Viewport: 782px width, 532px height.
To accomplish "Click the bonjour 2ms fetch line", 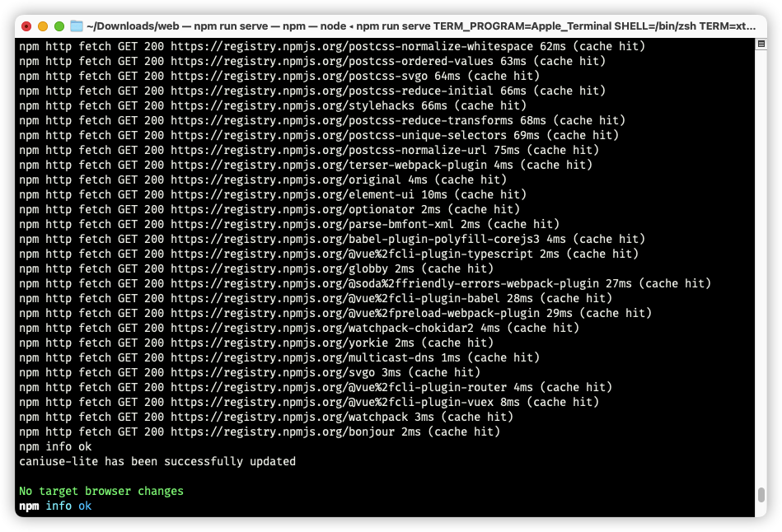I will coord(260,432).
